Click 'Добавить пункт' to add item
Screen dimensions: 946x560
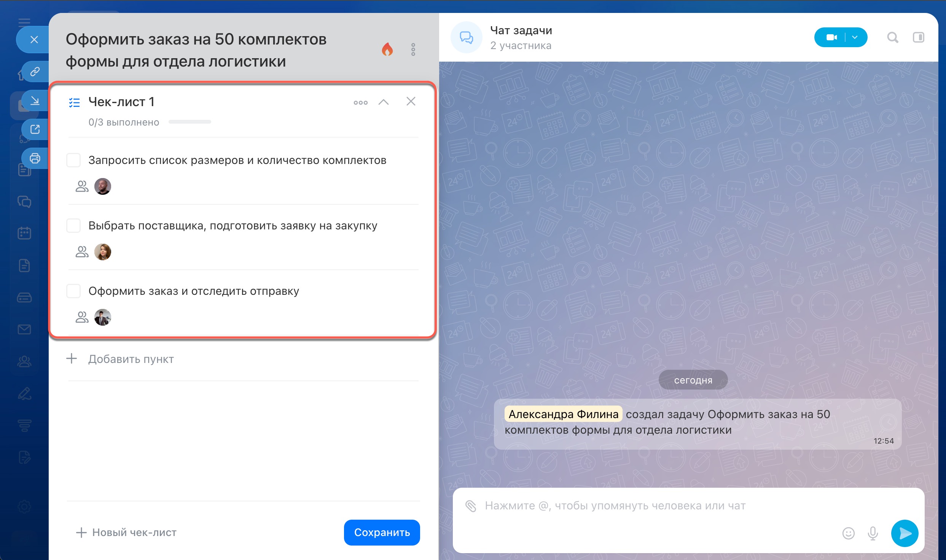click(x=131, y=359)
